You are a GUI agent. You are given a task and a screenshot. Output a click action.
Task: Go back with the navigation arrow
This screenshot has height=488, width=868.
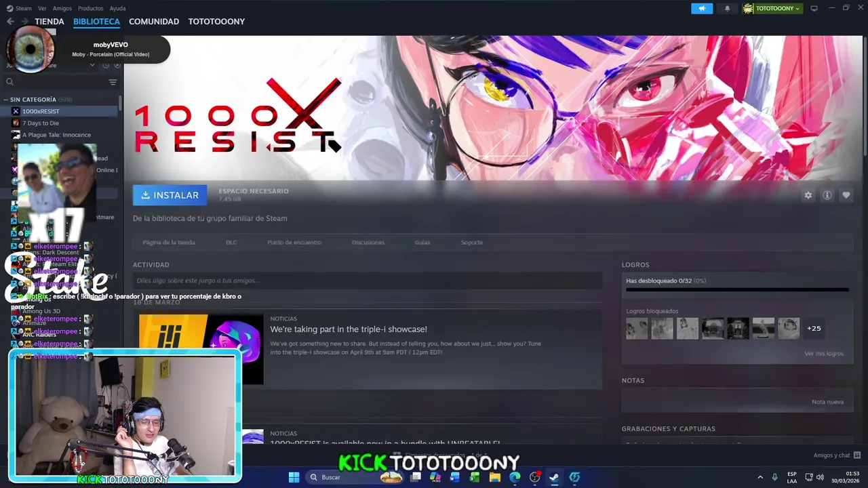(x=10, y=22)
